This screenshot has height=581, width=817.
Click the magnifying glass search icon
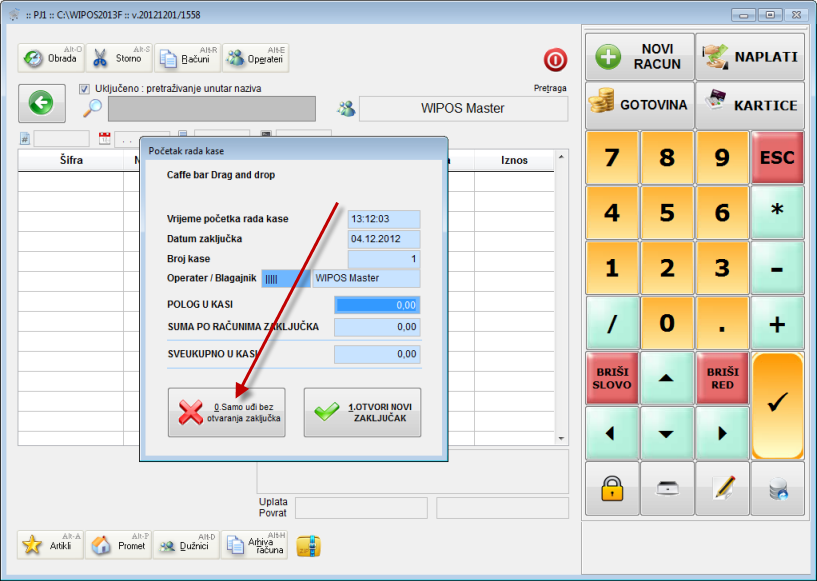click(93, 108)
